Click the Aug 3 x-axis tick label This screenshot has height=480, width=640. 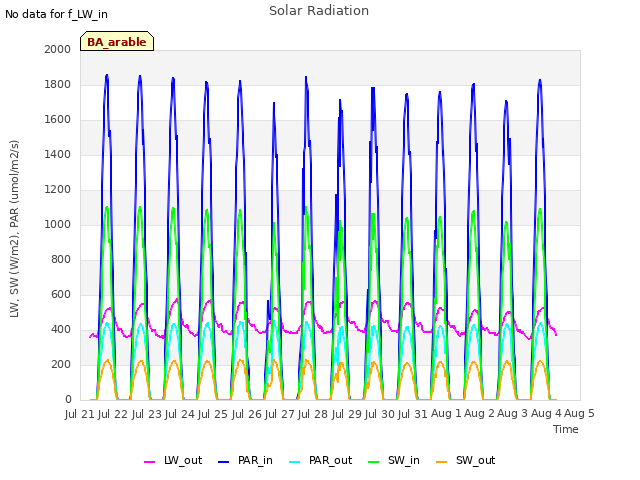pyautogui.click(x=513, y=414)
